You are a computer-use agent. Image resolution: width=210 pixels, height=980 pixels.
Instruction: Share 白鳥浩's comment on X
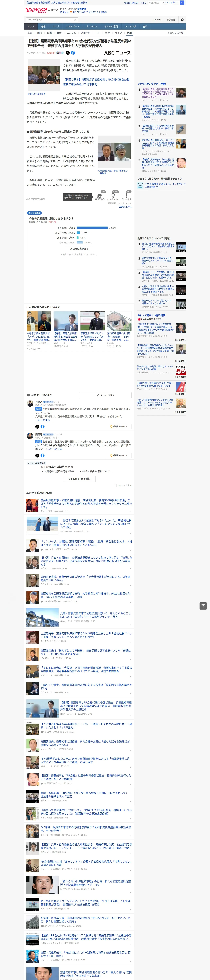(37, 426)
